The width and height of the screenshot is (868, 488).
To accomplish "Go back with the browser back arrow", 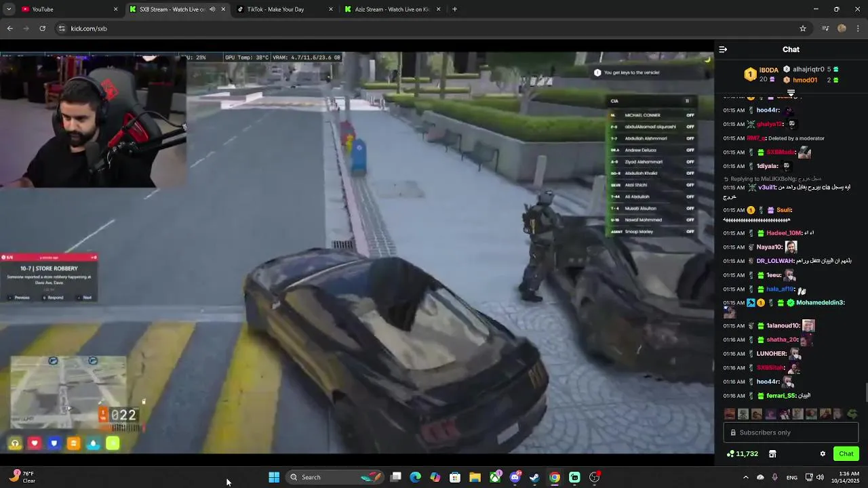I will [9, 28].
